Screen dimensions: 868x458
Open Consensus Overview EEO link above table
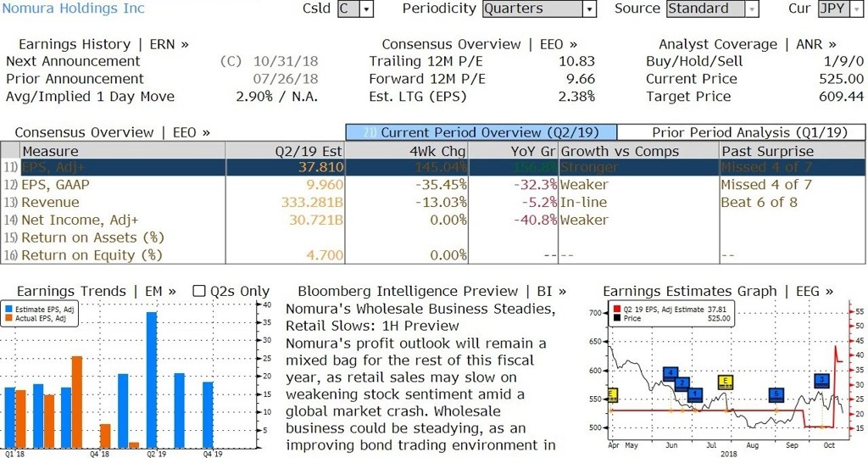[x=113, y=132]
